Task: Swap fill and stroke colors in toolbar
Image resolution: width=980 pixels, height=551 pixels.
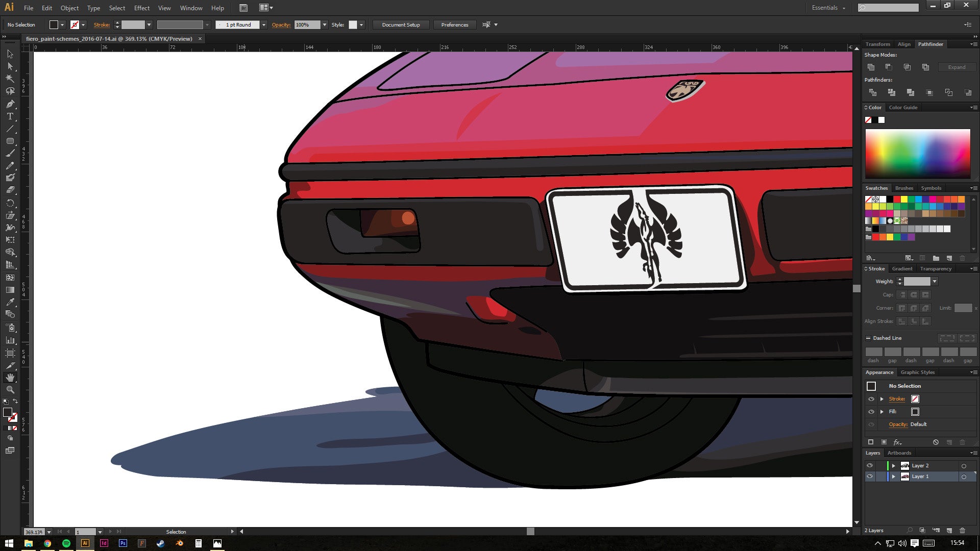Action: tap(15, 401)
